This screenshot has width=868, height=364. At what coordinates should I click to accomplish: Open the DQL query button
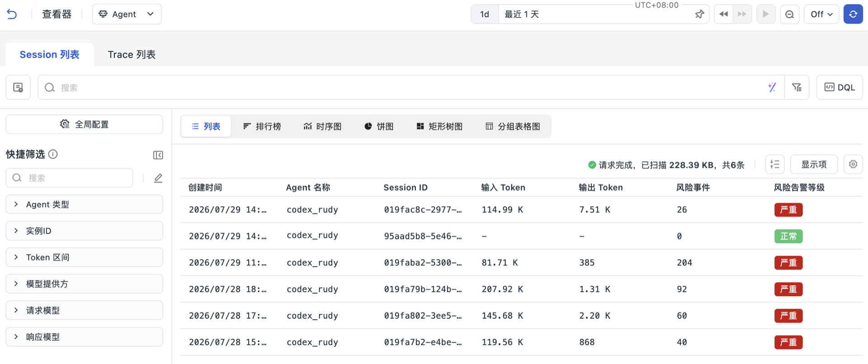pyautogui.click(x=840, y=87)
